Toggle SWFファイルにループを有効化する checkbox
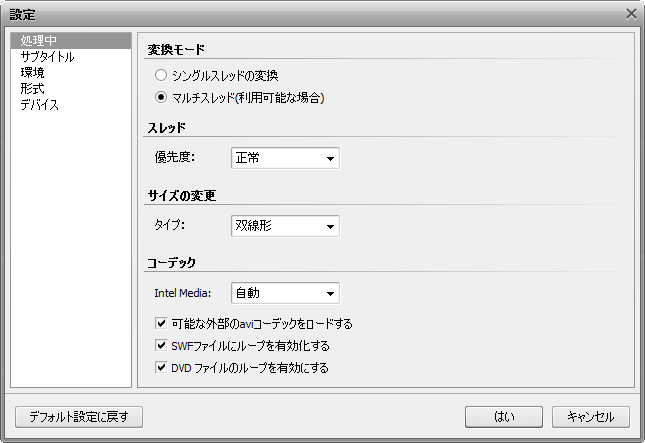645x443 pixels. pyautogui.click(x=161, y=345)
